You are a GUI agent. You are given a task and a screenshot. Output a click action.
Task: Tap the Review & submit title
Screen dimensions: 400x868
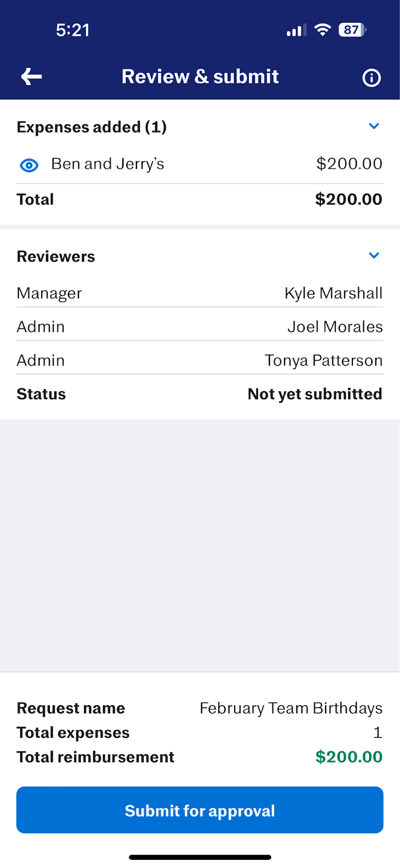pos(200,77)
